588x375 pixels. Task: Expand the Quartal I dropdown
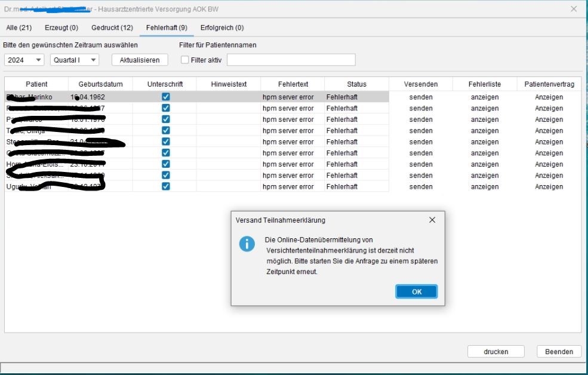coord(75,60)
